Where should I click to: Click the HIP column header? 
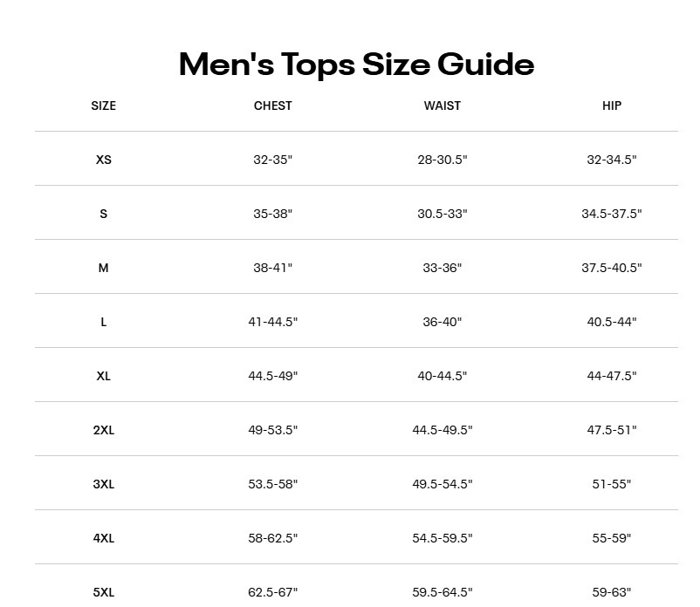[x=612, y=106]
